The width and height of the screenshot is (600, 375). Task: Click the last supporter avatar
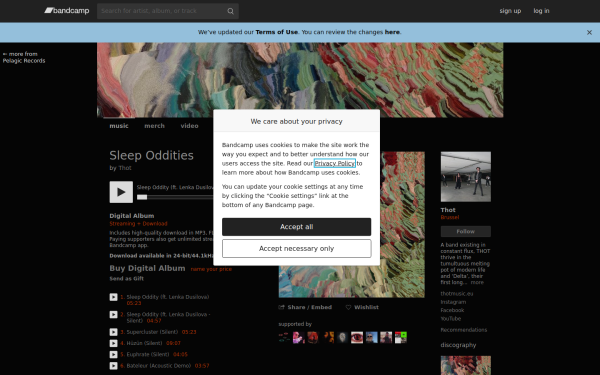click(x=401, y=338)
